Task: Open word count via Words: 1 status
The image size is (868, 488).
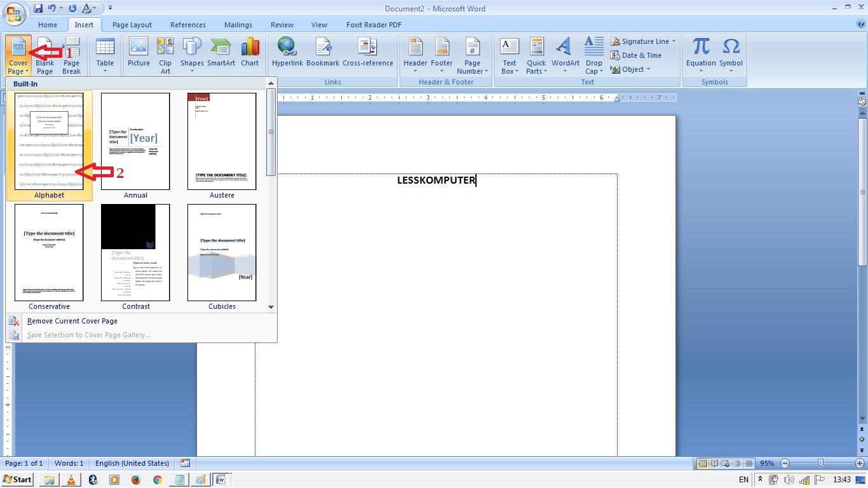Action: tap(69, 463)
